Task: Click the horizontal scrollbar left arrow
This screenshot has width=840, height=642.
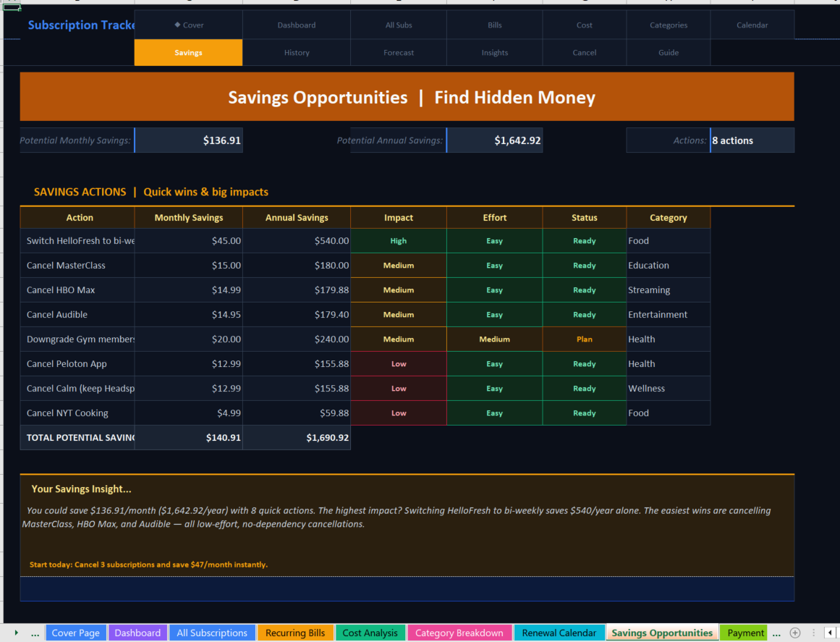Action: tap(829, 633)
